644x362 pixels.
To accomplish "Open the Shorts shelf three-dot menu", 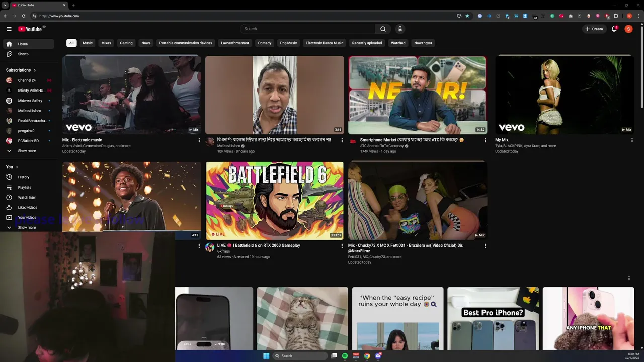I will 629,278.
